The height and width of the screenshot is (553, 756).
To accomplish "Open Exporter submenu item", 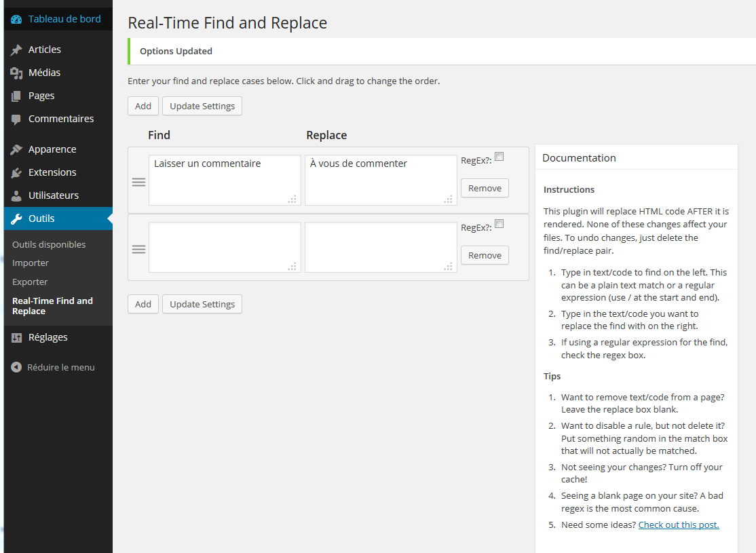I will pyautogui.click(x=30, y=282).
